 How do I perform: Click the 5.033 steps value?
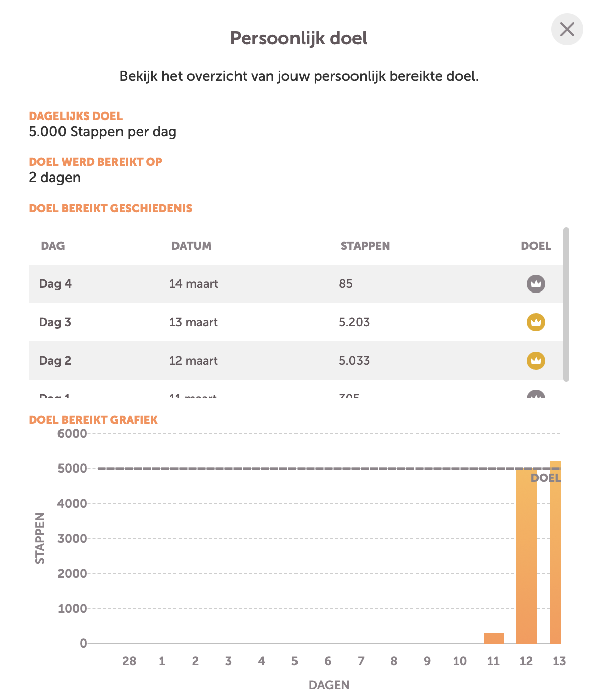[354, 361]
